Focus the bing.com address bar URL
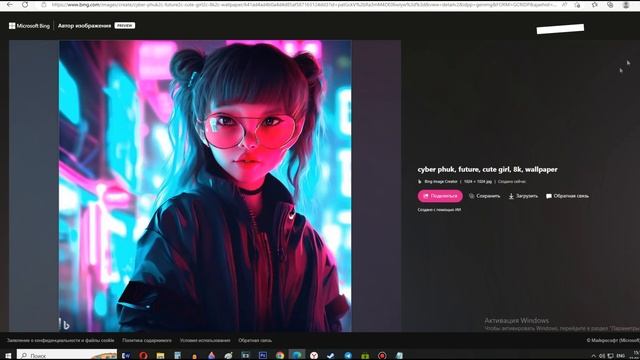 [x=304, y=5]
